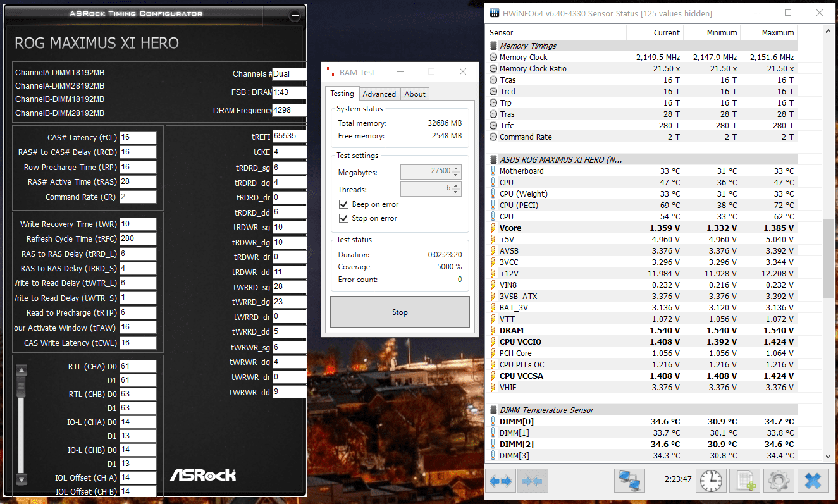Open the About tab in RAM Test
Image resolution: width=838 pixels, height=504 pixels.
click(415, 94)
